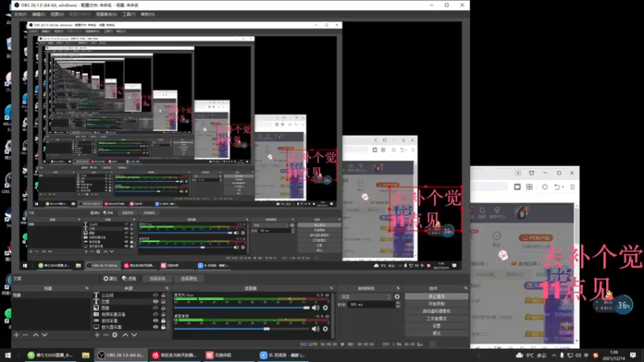Toggle visibility of the 视频采集设备 source
The height and width of the screenshot is (362, 644).
point(155,315)
